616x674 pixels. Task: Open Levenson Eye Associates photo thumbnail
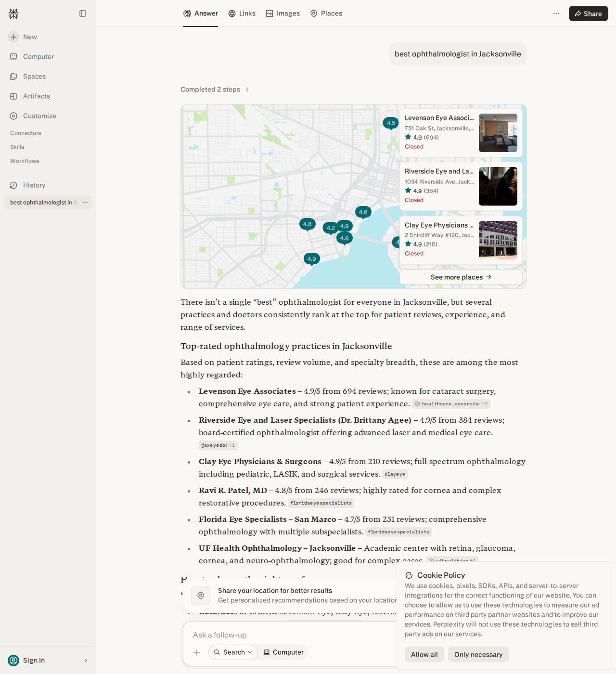pos(498,133)
